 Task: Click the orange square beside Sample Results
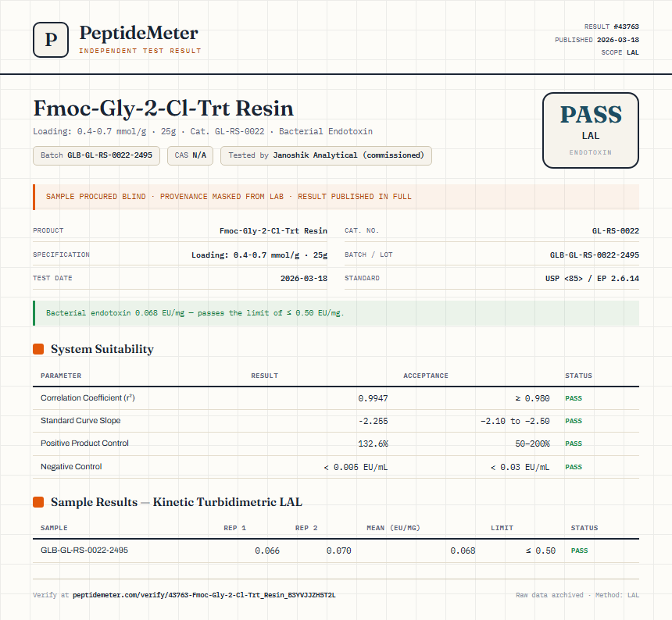[x=38, y=502]
